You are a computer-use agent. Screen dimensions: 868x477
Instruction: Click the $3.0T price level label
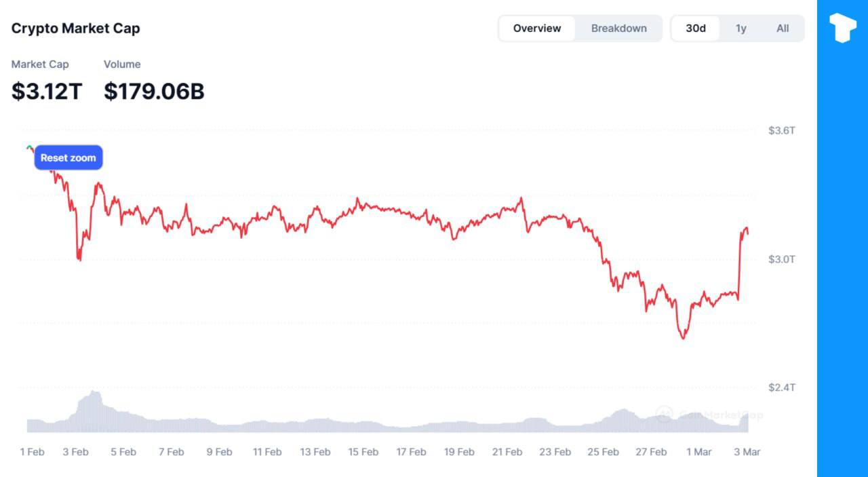(x=781, y=259)
